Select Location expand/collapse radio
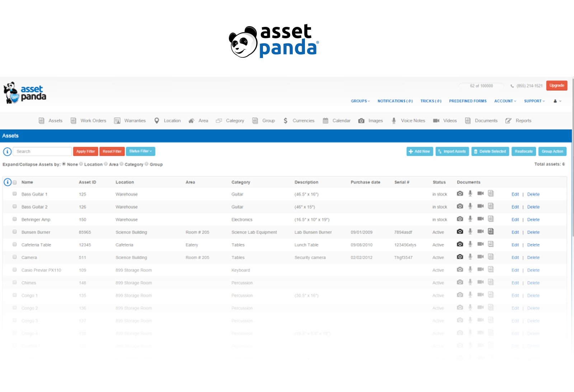Viewport: 574px width, 392px height. (x=81, y=164)
